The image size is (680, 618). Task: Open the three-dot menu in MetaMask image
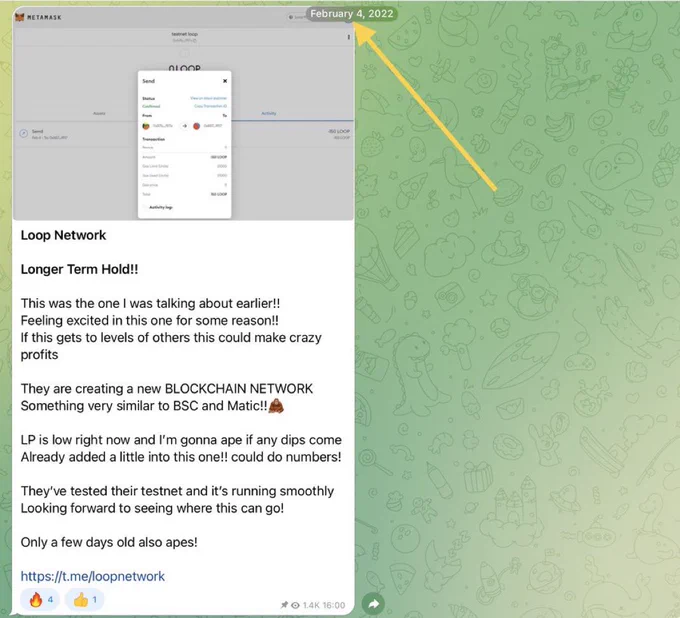coord(348,37)
